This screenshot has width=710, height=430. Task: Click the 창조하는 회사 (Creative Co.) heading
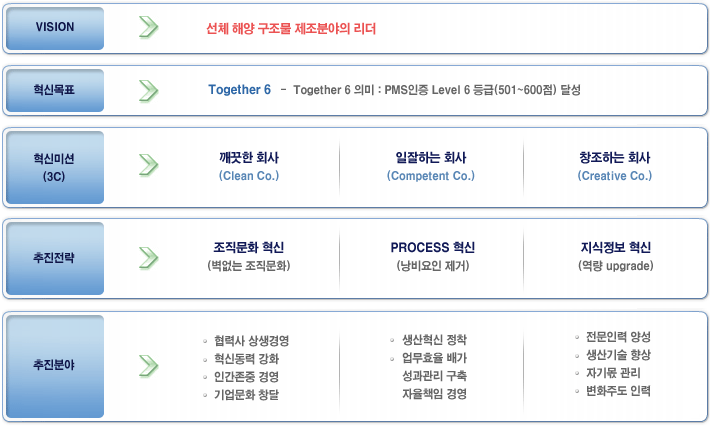(x=614, y=167)
